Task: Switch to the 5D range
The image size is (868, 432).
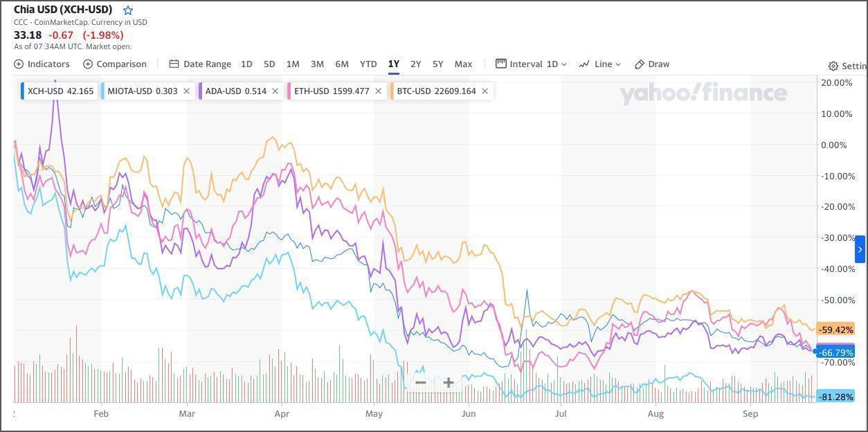Action: [269, 64]
